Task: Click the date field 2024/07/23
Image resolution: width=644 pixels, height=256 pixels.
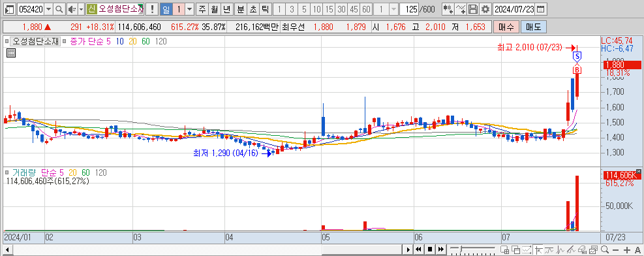Action: point(514,9)
